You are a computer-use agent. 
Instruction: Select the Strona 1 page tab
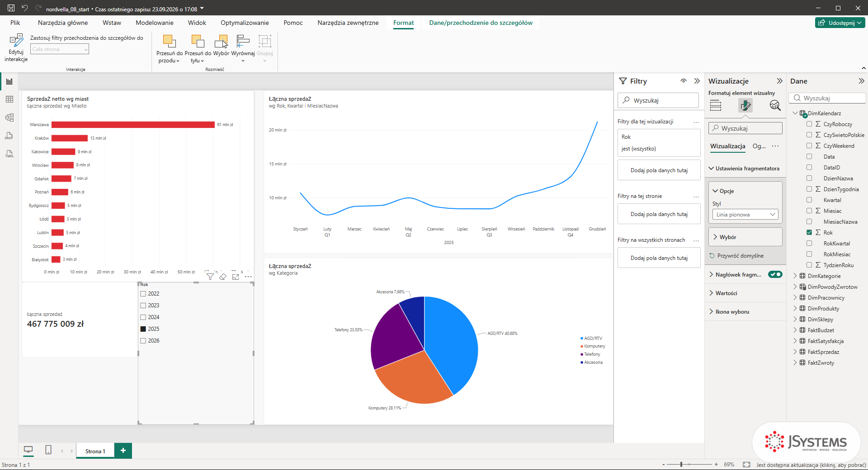[95, 451]
